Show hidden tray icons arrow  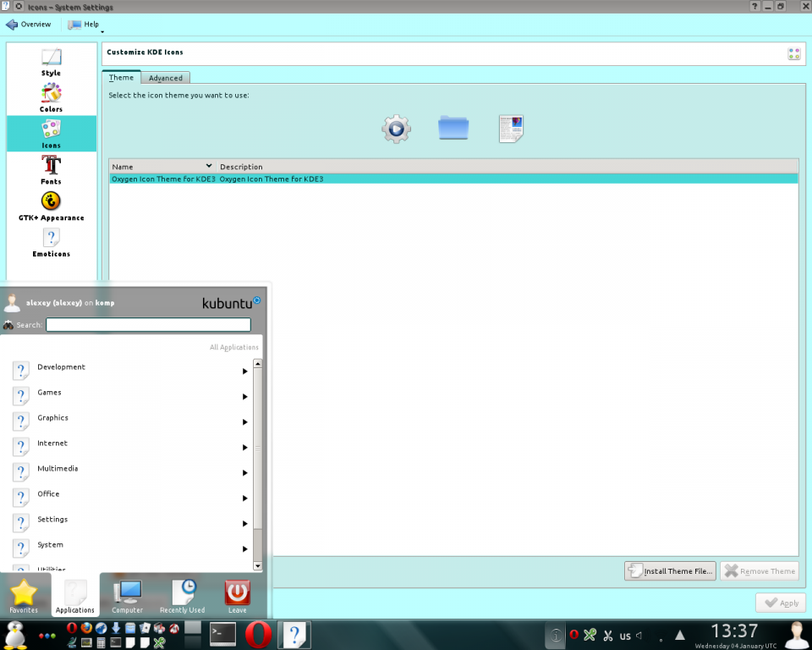(x=679, y=635)
